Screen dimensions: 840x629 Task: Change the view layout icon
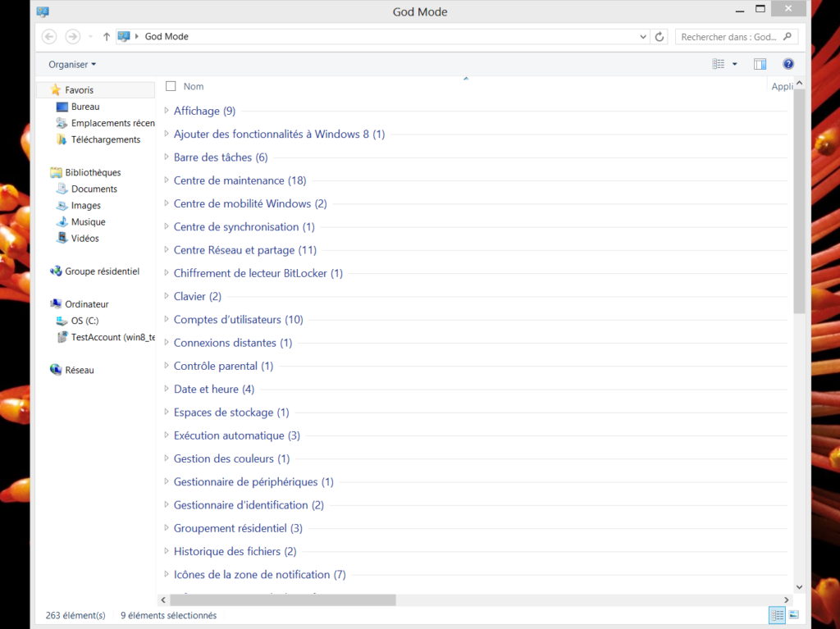click(719, 64)
